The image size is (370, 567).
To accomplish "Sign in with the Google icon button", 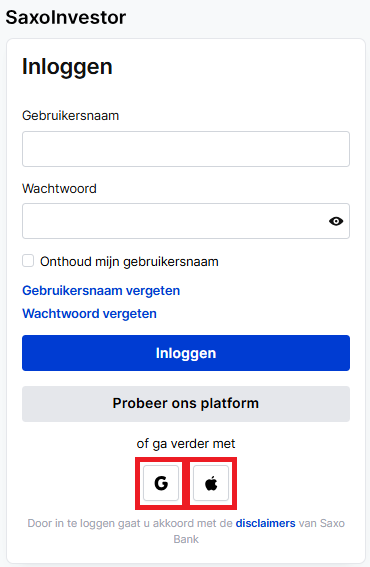I will (x=161, y=483).
